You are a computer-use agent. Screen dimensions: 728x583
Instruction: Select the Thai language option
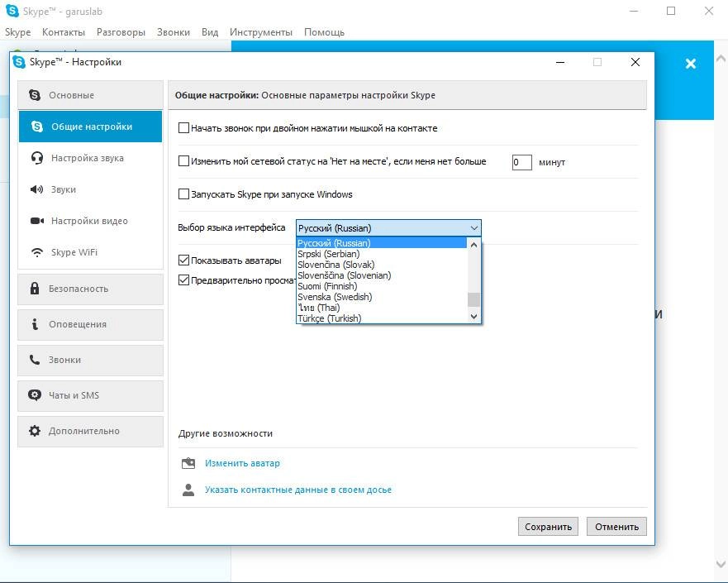pyautogui.click(x=381, y=307)
